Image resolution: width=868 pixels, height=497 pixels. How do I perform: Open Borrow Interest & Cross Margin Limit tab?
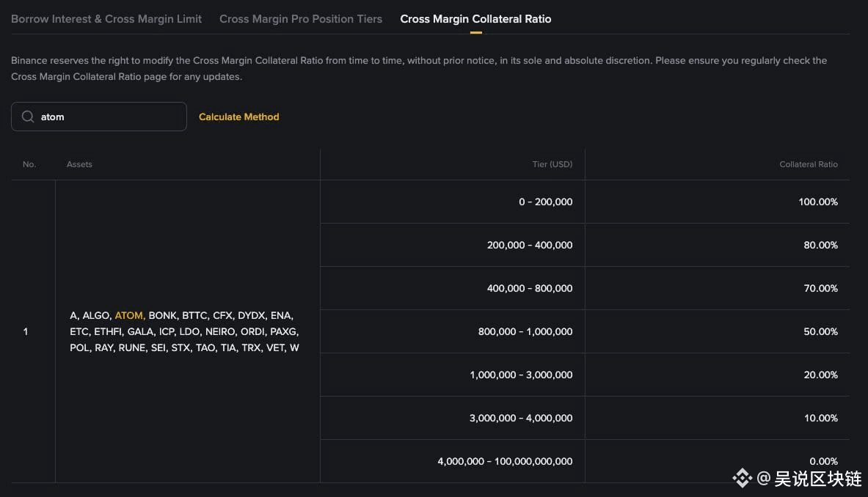point(106,19)
